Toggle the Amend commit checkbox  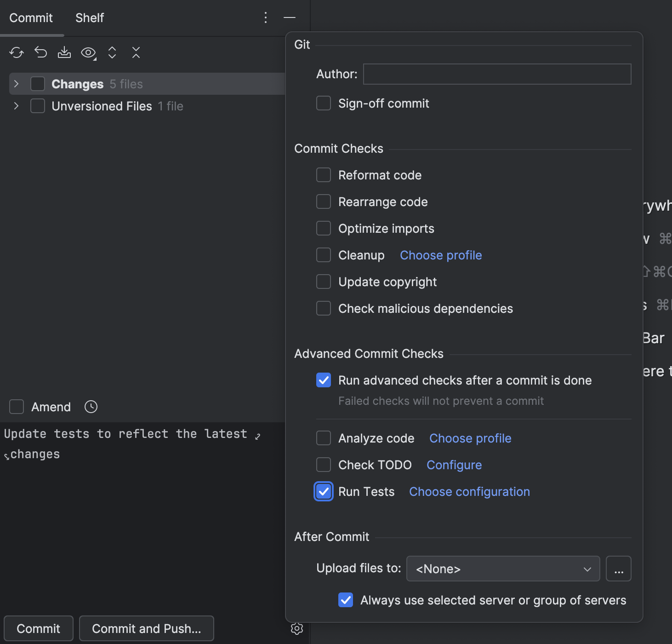point(16,406)
